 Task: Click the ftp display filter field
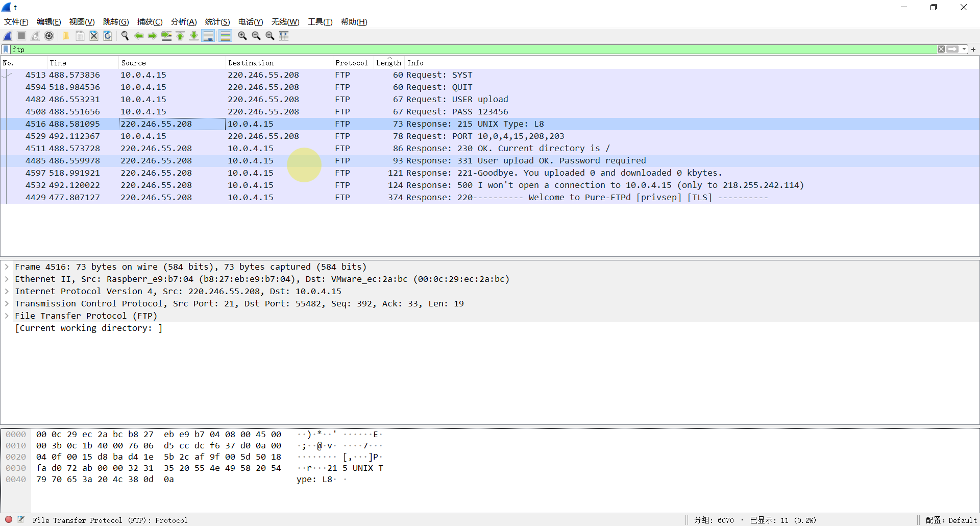[x=473, y=49]
